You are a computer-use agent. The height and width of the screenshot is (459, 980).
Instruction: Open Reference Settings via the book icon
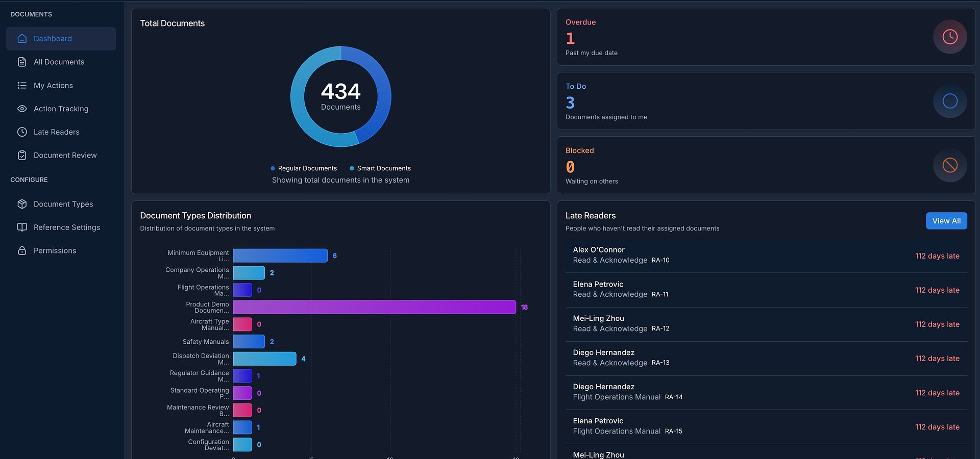coord(21,227)
